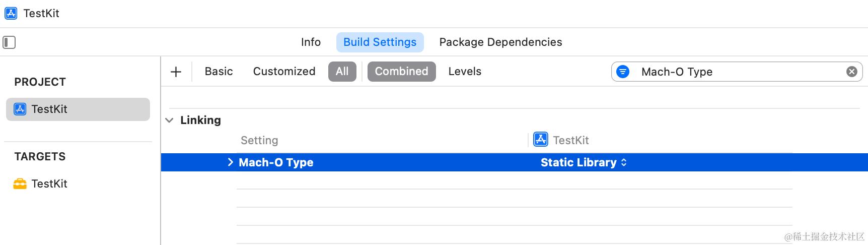The width and height of the screenshot is (868, 245).
Task: Click the TestKit target toolbox icon
Action: (x=20, y=184)
